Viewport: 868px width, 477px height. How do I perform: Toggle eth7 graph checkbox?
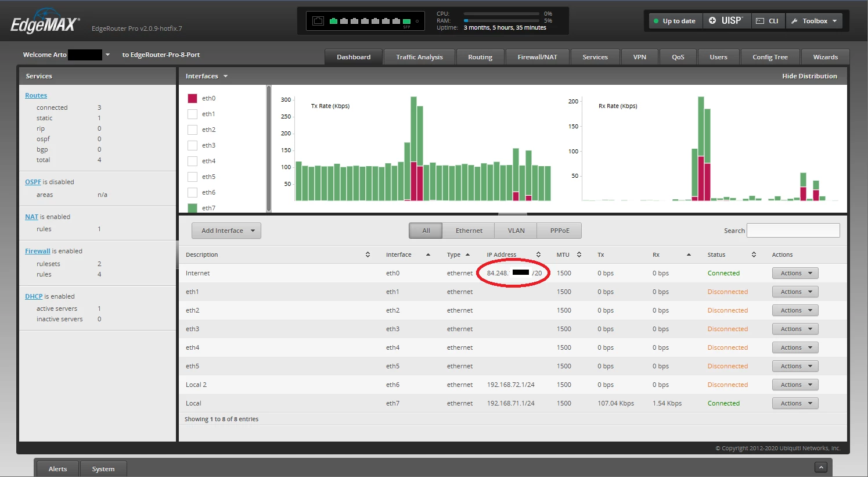coord(192,207)
